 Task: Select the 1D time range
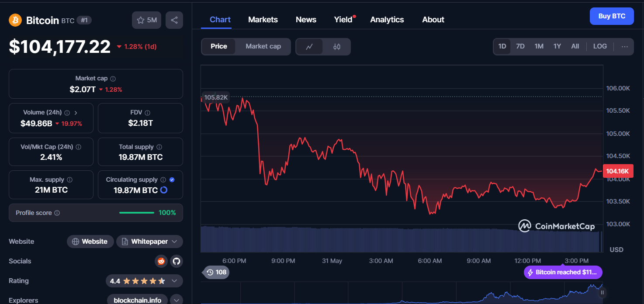pyautogui.click(x=502, y=46)
